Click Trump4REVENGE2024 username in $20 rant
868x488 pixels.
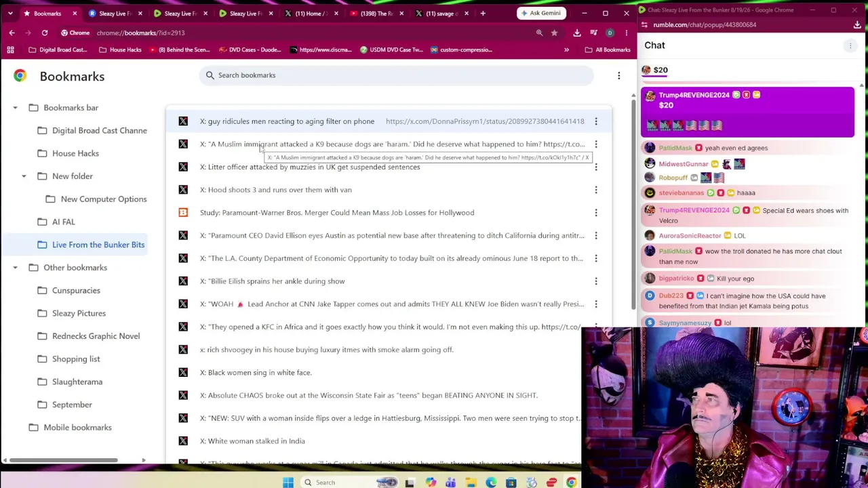tap(694, 95)
